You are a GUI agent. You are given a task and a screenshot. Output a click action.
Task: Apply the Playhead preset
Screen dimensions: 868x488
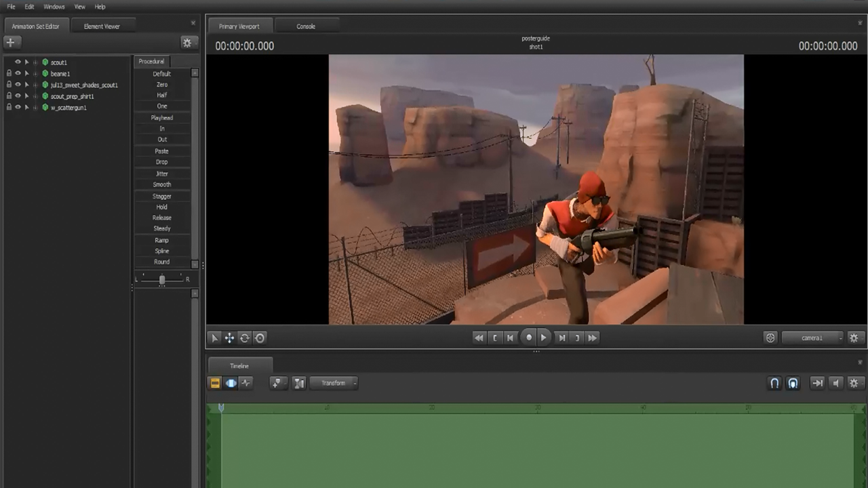click(162, 118)
